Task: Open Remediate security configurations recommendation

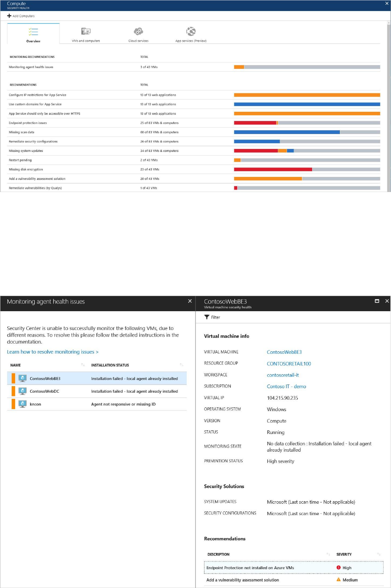Action: pyautogui.click(x=194, y=142)
